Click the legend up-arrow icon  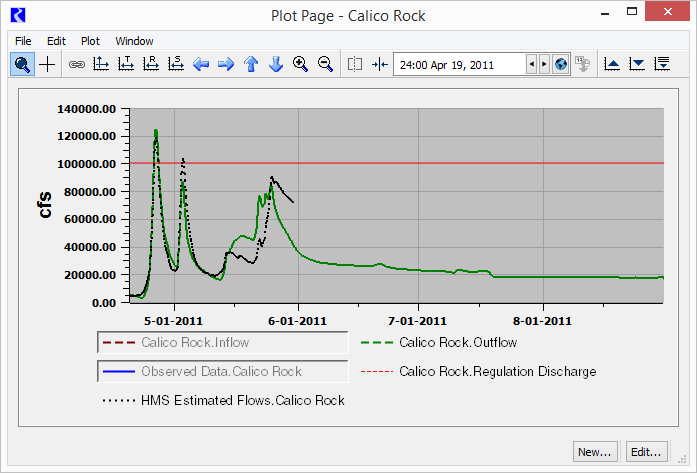612,64
